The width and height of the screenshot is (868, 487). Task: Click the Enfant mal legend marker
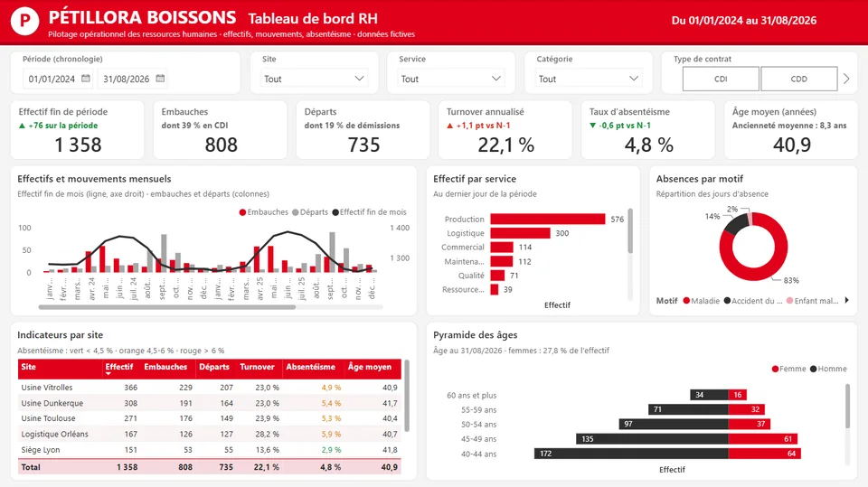790,301
